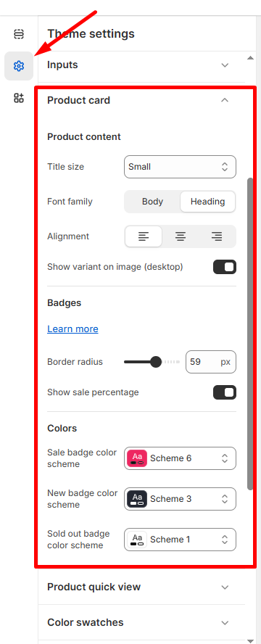The image size is (261, 644).
Task: Expand the Color swatches section
Action: [141, 622]
